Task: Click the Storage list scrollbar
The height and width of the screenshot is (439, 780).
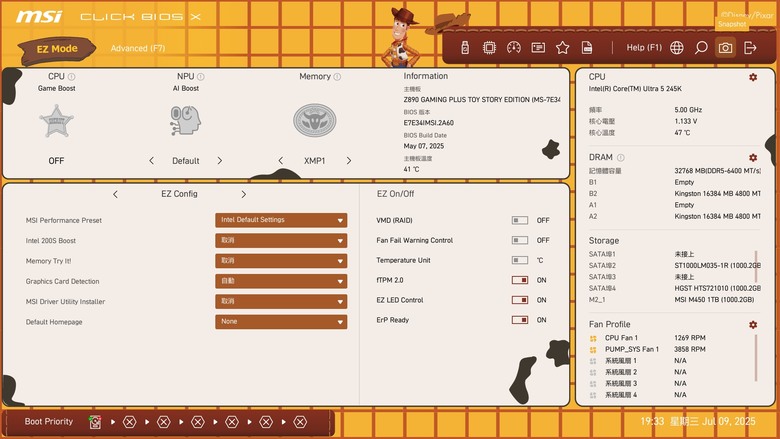Action: pyautogui.click(x=756, y=266)
